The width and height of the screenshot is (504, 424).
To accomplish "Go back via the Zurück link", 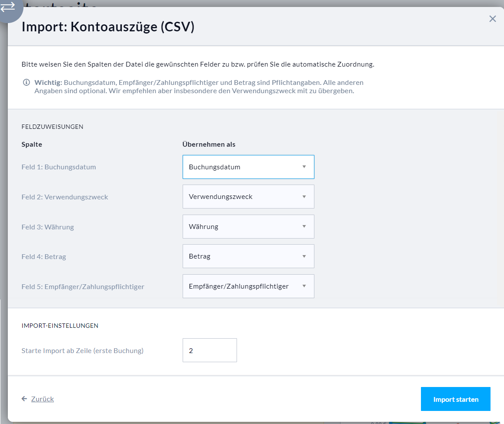I will 43,399.
